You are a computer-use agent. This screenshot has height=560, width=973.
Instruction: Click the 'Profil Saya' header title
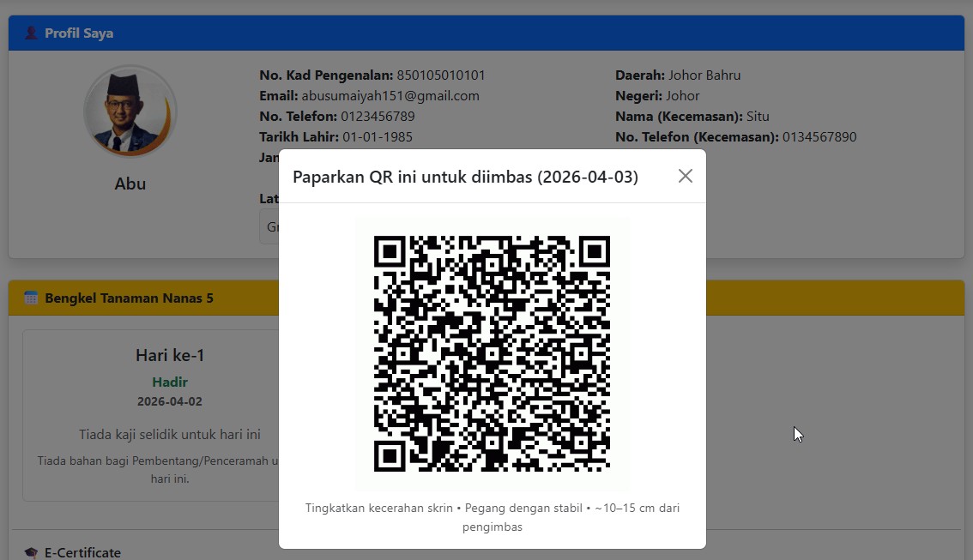point(79,33)
